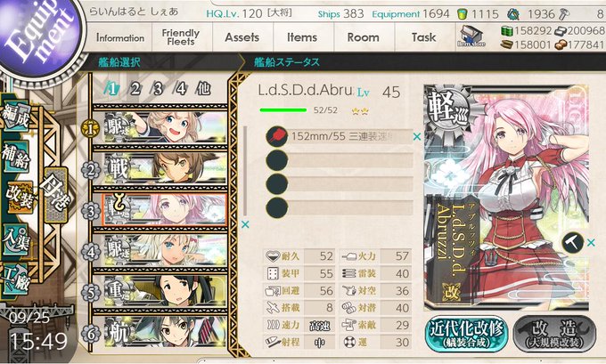The width and height of the screenshot is (606, 364).
Task: Open the 補給 supply sidebar icon
Action: [x=15, y=157]
